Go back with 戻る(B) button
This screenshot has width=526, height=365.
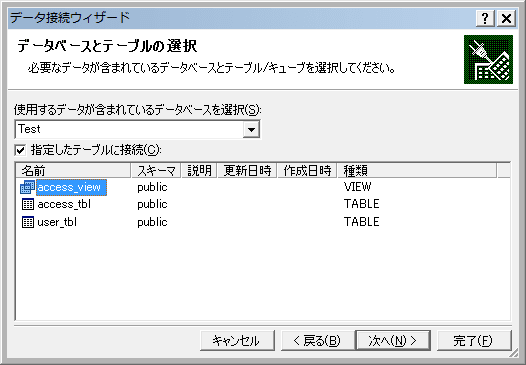point(317,341)
